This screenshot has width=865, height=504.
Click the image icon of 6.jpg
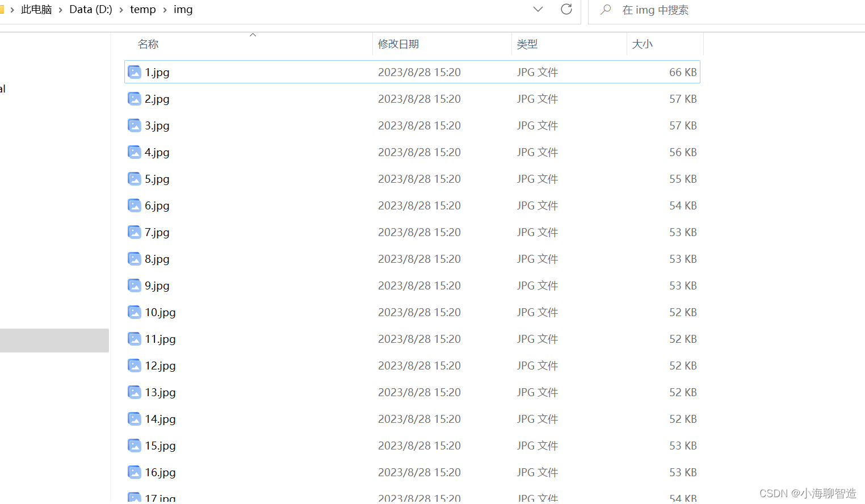coord(135,205)
